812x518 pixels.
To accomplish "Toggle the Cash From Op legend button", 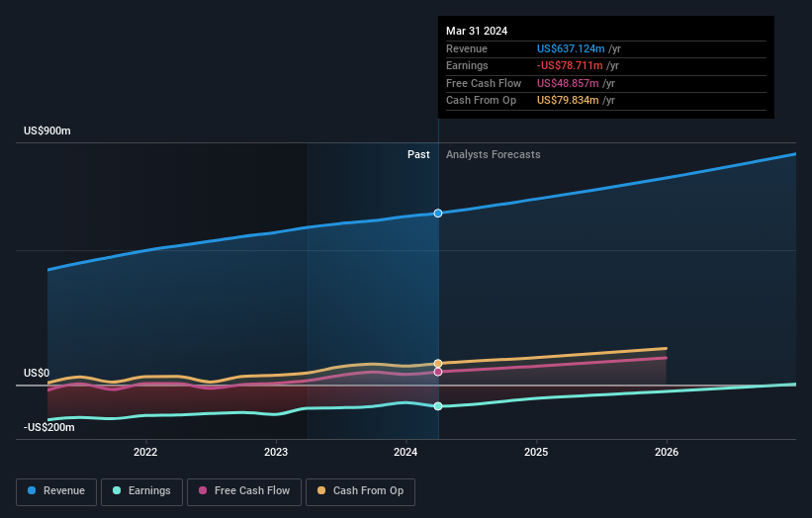I will point(360,491).
